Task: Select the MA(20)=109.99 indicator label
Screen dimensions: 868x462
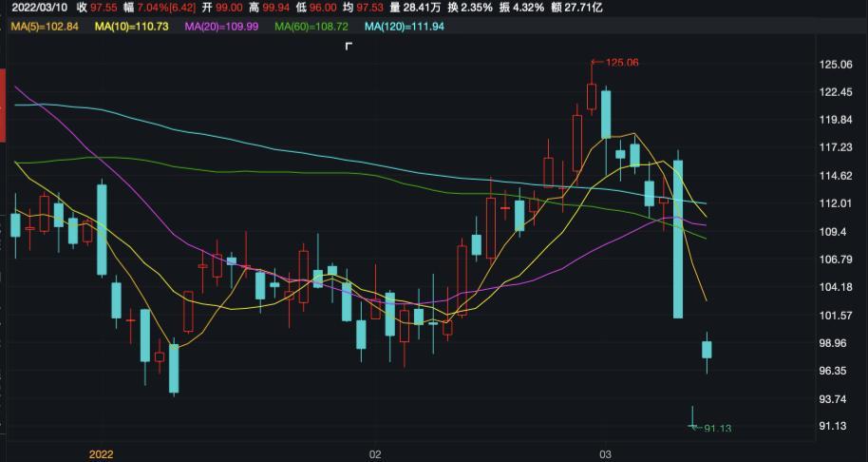Action: [222, 26]
